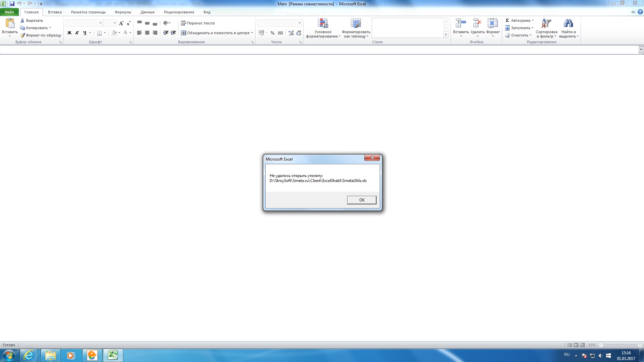Image resolution: width=644 pixels, height=362 pixels.
Task: Close the Microsoft Excel error dialog
Action: coord(372,158)
